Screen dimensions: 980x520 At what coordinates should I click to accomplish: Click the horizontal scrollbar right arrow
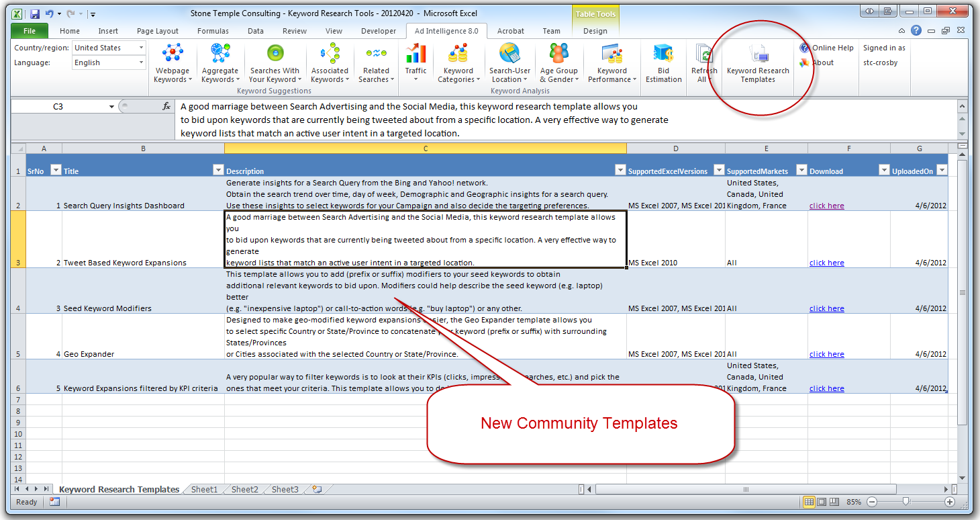click(x=946, y=489)
